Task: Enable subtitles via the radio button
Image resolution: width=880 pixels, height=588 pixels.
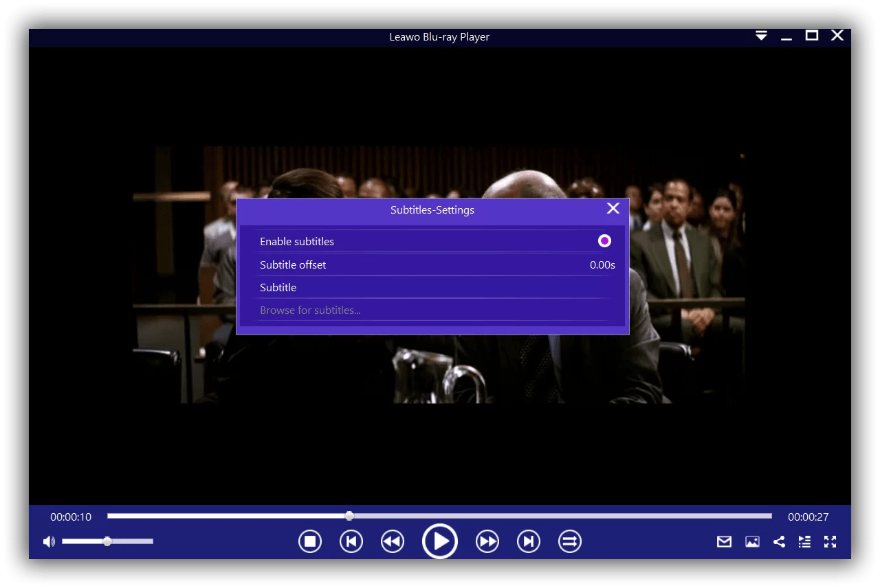Action: 604,240
